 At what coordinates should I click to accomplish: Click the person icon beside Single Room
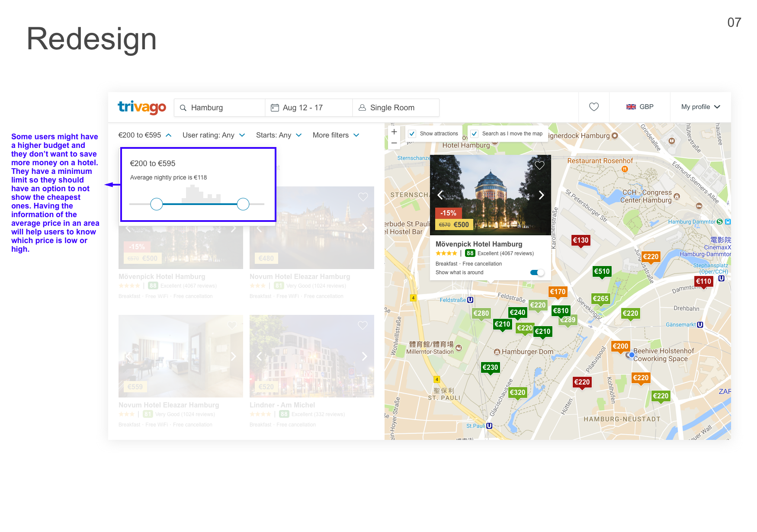click(x=362, y=108)
